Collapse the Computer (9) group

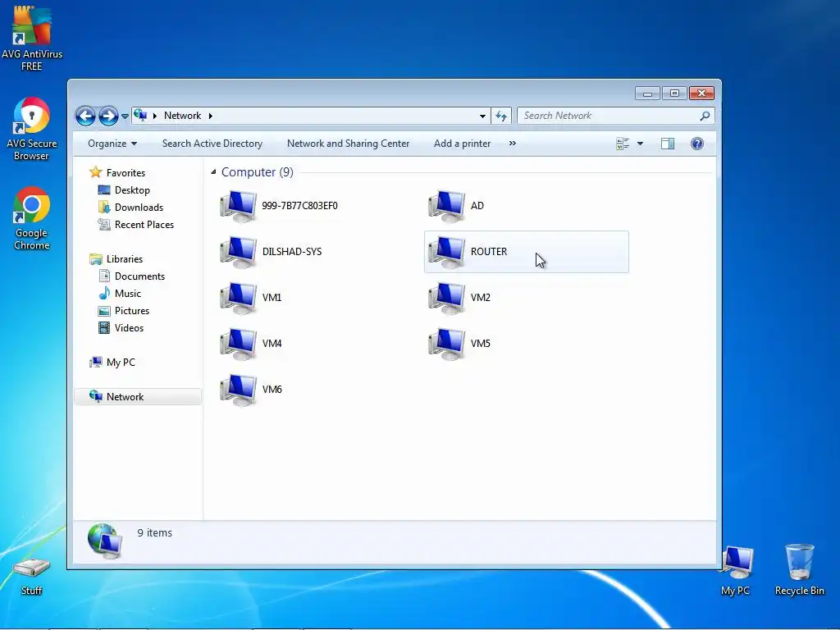213,172
